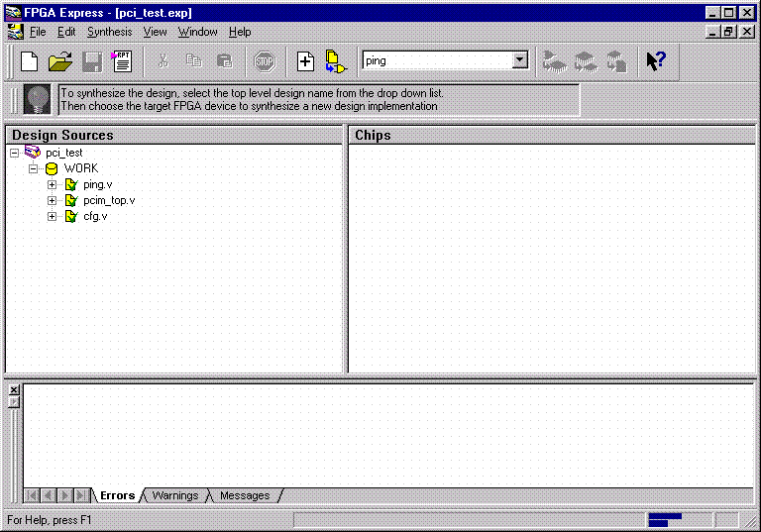The width and height of the screenshot is (761, 532).
Task: Open the View menu
Action: tap(155, 32)
